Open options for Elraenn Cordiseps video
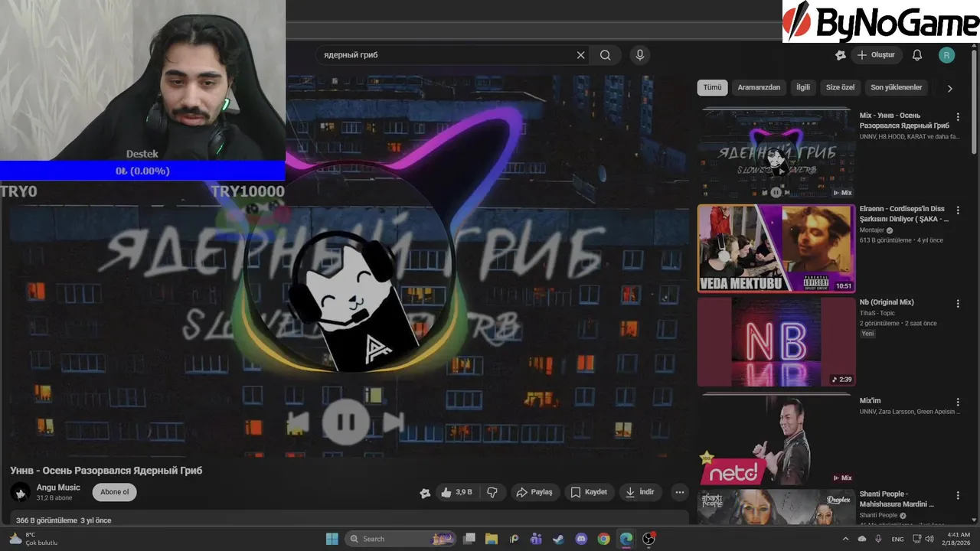 pos(958,210)
